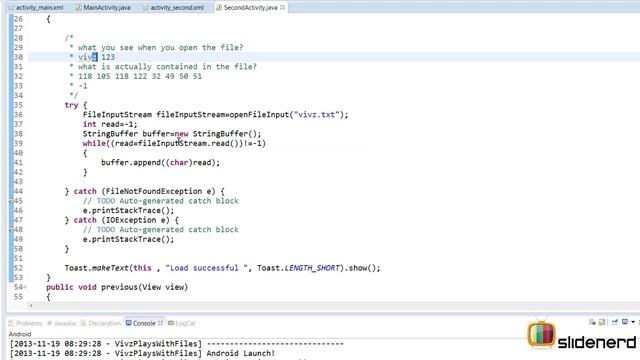The width and height of the screenshot is (640, 360).
Task: Click the "Android" console label
Action: point(20,334)
